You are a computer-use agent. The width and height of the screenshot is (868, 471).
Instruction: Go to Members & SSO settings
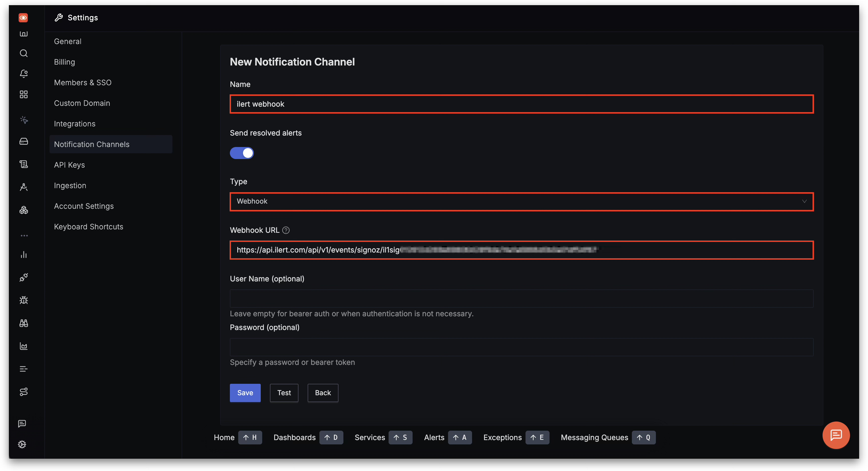[x=83, y=83]
